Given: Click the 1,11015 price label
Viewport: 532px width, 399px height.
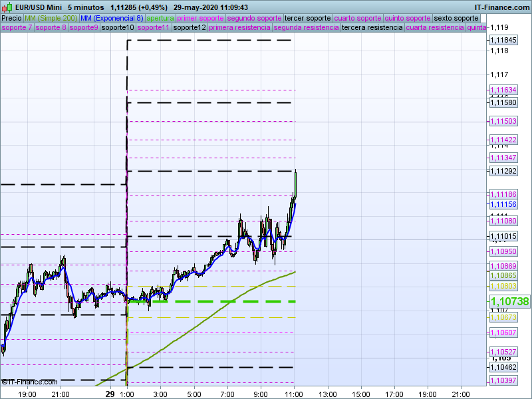Looking at the screenshot, I should (x=503, y=236).
